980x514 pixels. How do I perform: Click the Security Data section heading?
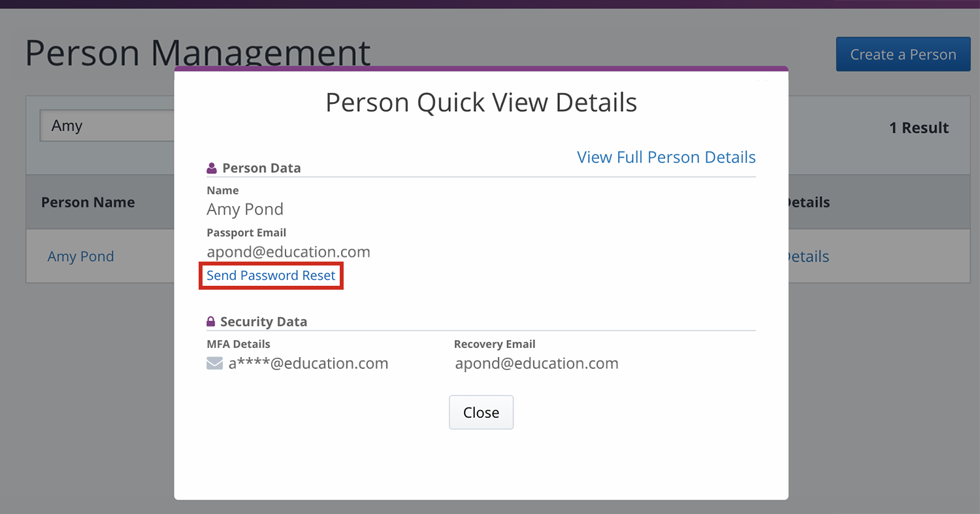pos(263,322)
